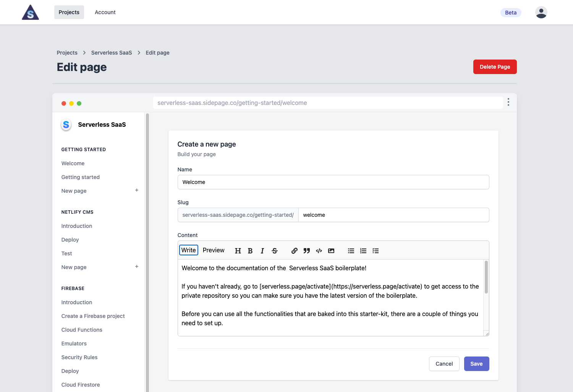Click the sidebar vertical scrollbar
Screen dimensions: 573x392
point(147,252)
